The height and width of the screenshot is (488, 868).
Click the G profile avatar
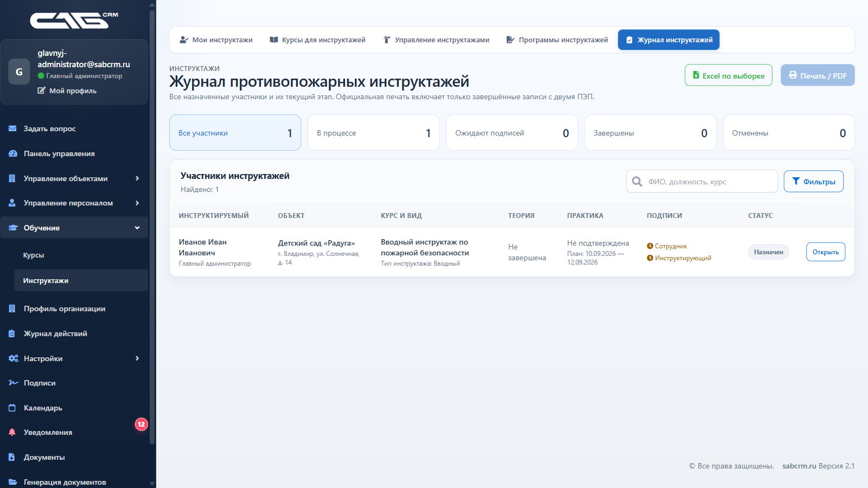point(19,72)
